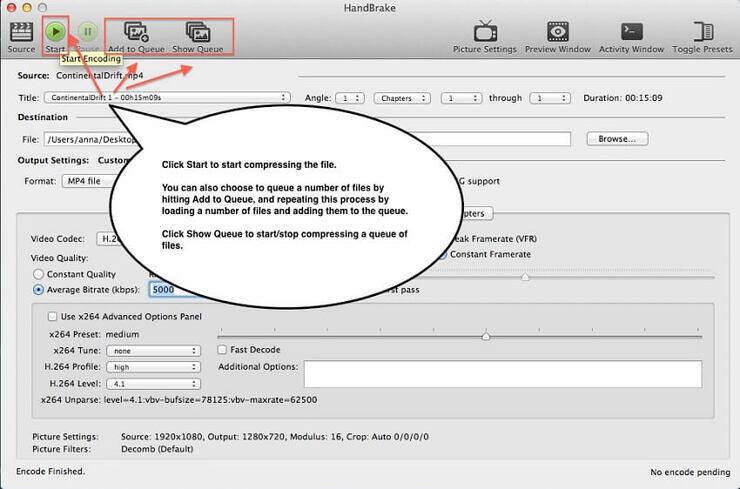Click the Encode Finished. status text

click(50, 471)
